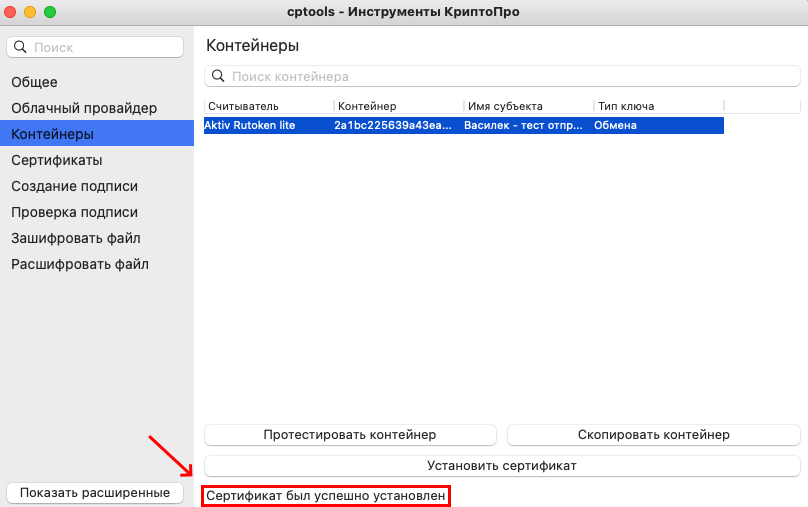Select Контейнеры in the sidebar
808x507 pixels.
coord(97,134)
